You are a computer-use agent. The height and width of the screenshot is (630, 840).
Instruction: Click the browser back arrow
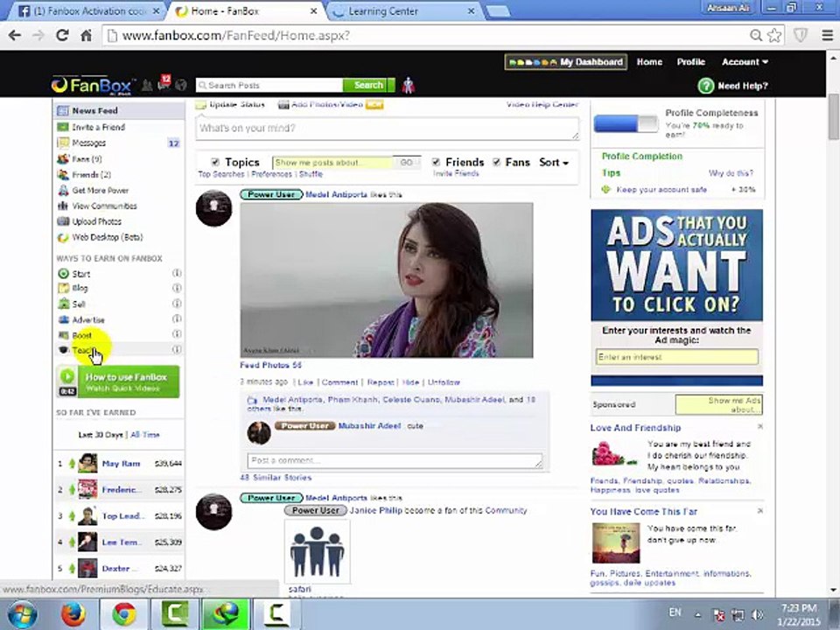pos(15,35)
